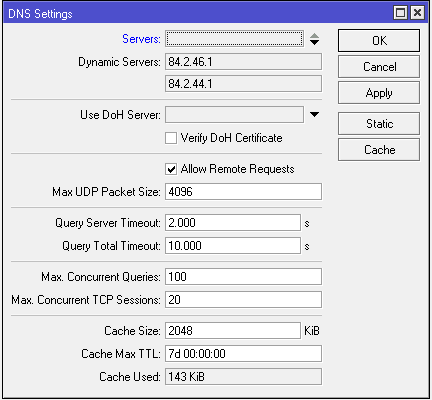Expand the Use DoH Server field arrow
Screen dimensions: 432x400
[x=314, y=115]
